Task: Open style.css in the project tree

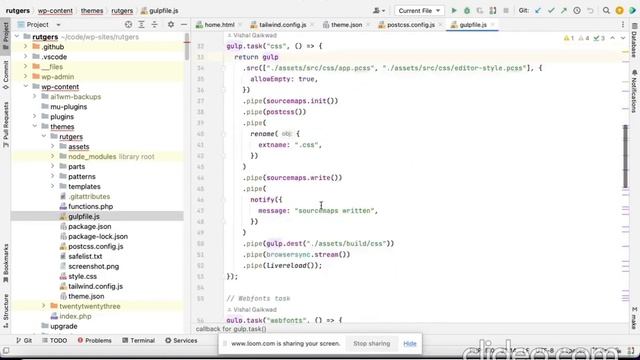Action: (82, 276)
